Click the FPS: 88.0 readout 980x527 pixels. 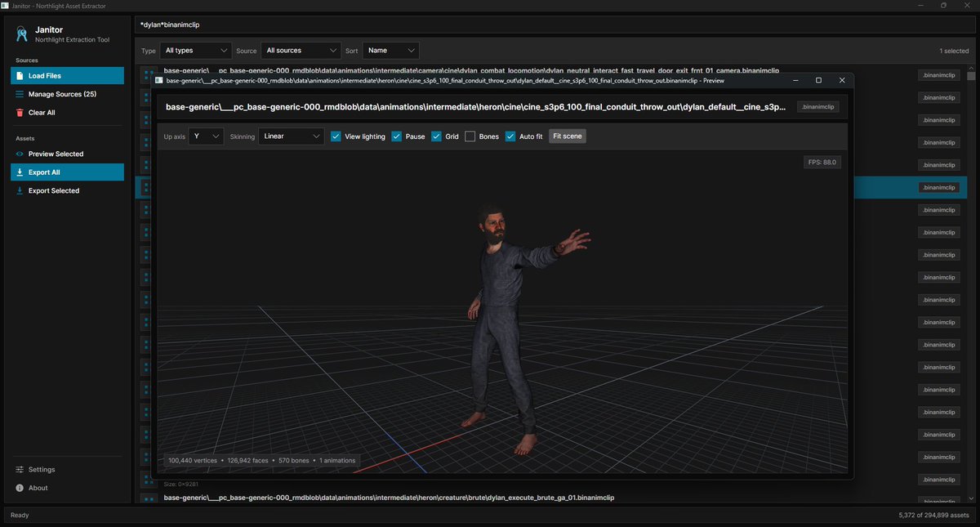(x=822, y=163)
